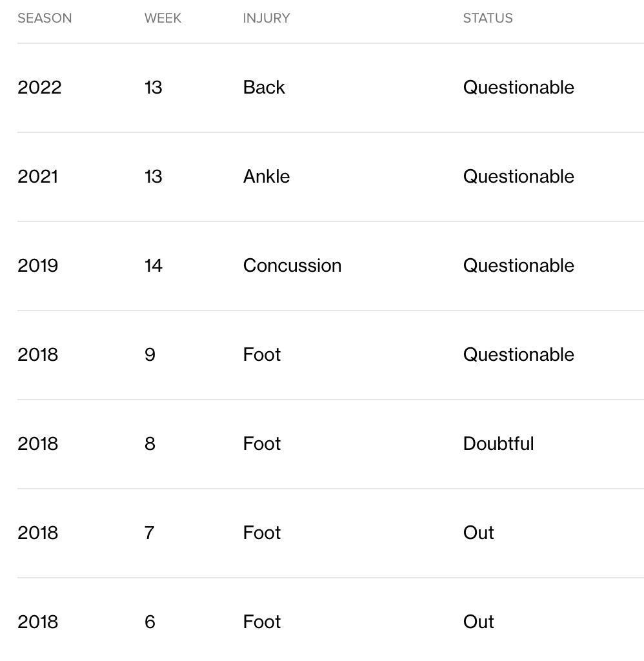Viewport: 644px width, 661px height.
Task: Click week 8 in the 2018 rows
Action: [150, 443]
